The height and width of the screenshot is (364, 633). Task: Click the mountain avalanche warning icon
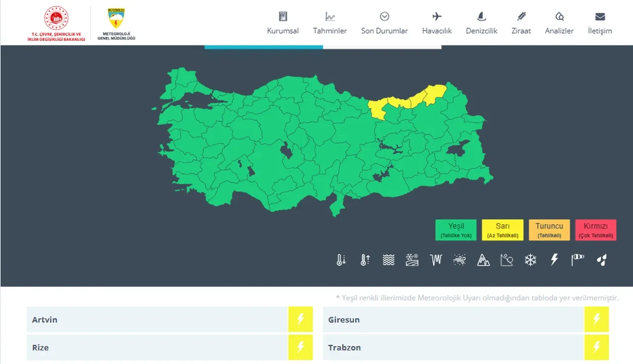pyautogui.click(x=483, y=260)
